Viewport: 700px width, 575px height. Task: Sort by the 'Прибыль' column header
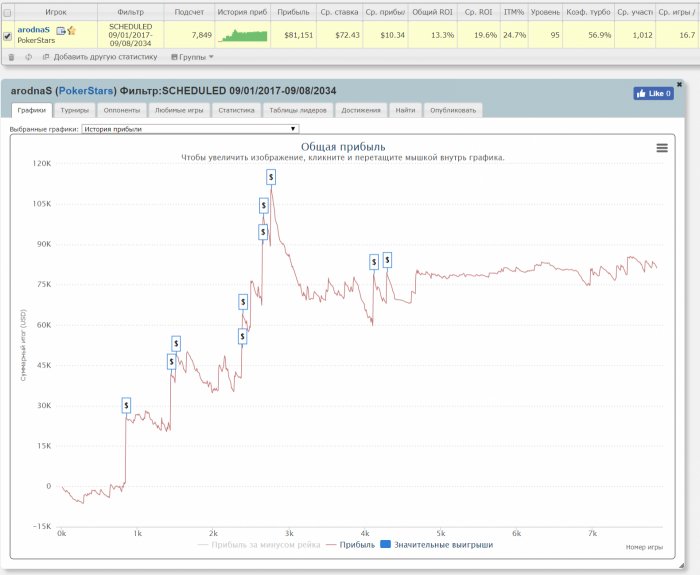click(x=293, y=12)
